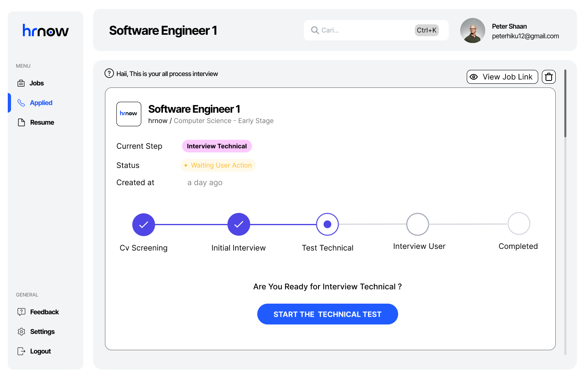Click the Feedback question bubble icon
The height and width of the screenshot is (387, 588).
(x=21, y=312)
